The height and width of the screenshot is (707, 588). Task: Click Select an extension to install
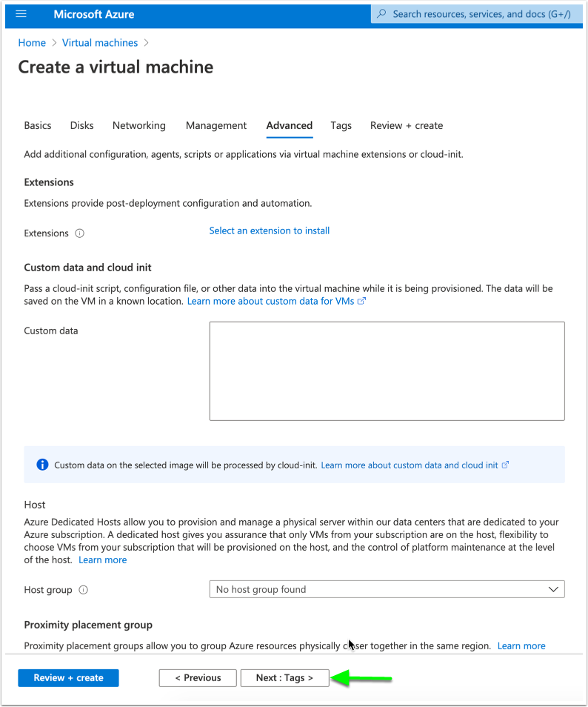[x=270, y=231]
